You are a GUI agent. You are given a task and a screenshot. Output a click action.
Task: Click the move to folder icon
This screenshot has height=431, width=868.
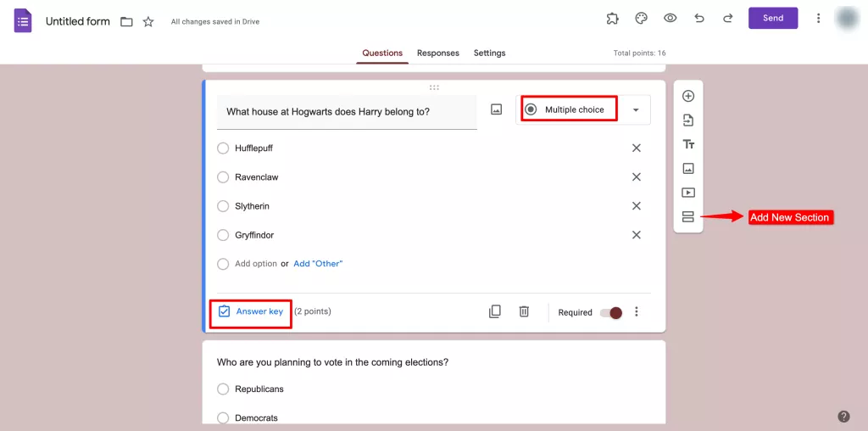pos(127,21)
